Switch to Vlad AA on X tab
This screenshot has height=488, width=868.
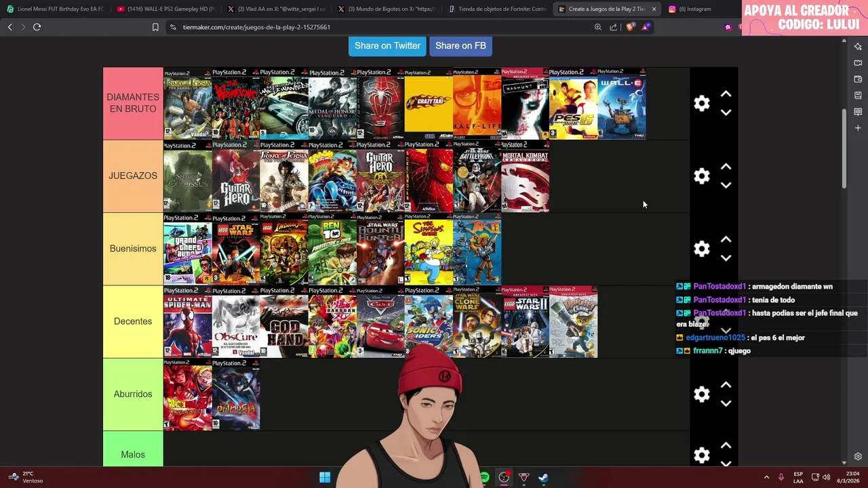click(x=275, y=9)
